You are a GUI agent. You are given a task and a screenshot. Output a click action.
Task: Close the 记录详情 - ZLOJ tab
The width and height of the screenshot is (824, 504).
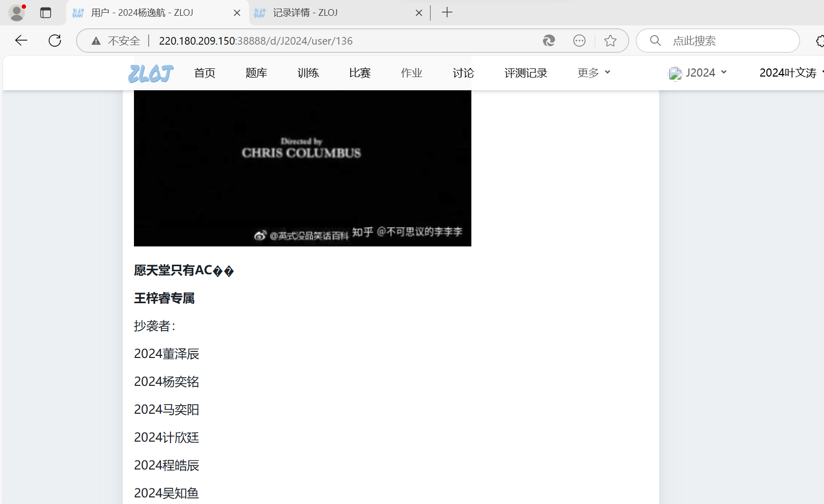point(419,13)
